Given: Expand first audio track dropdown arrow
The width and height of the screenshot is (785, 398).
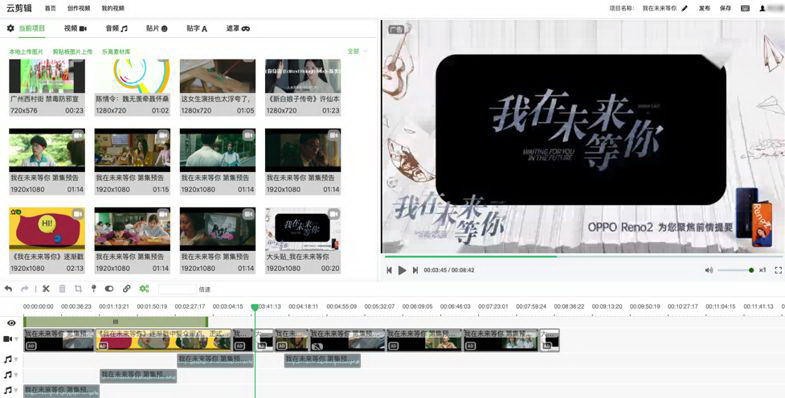Looking at the screenshot, I should (16, 359).
